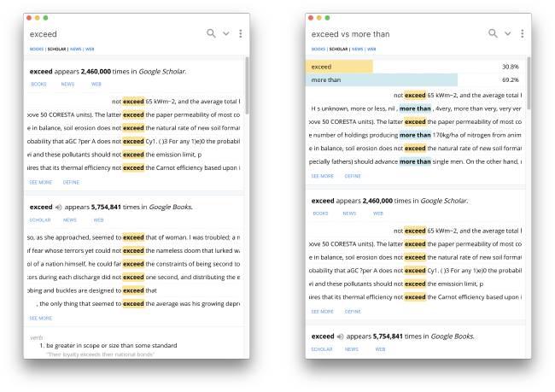Click DEFINE link under the exceed vs more than comparison
555x392 pixels.
tap(353, 175)
